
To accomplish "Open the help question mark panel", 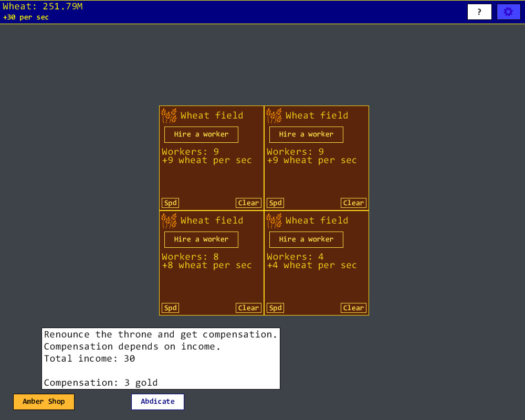I will [479, 11].
